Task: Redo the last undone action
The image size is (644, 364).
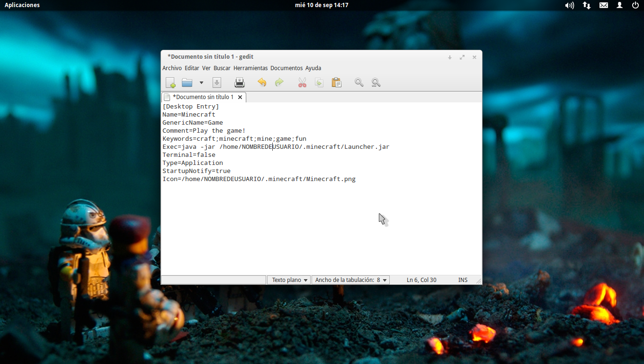Action: (x=279, y=82)
